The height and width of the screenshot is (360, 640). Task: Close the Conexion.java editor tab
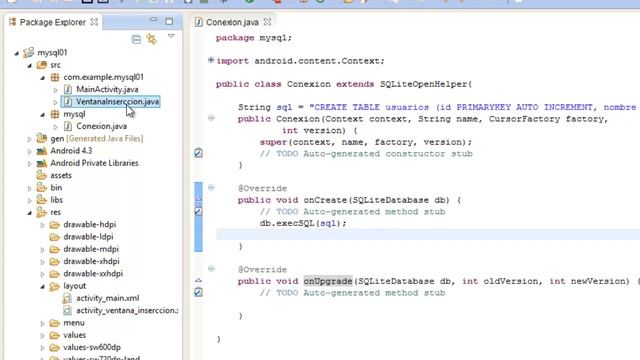267,22
